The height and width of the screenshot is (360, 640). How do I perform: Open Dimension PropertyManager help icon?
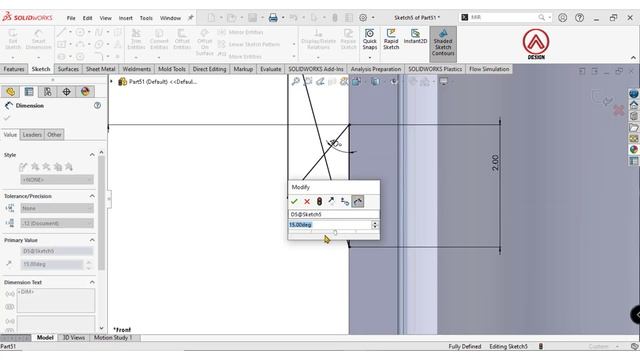click(x=97, y=105)
